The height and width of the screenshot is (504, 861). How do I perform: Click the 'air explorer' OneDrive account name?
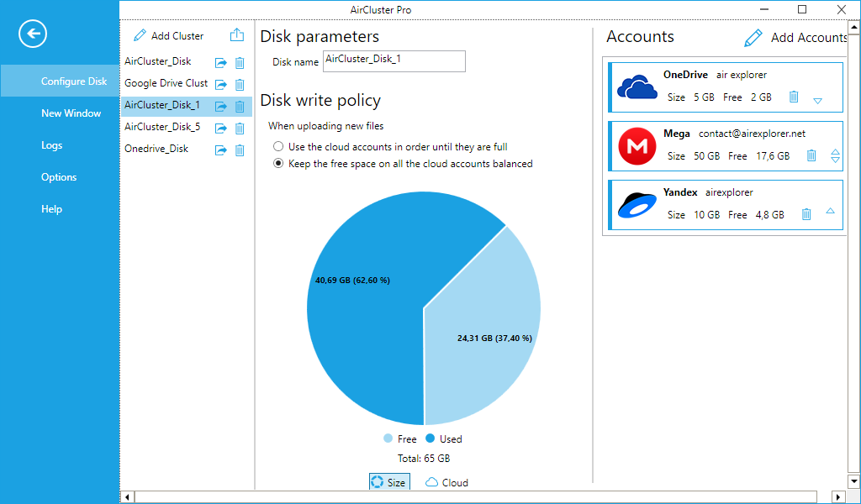click(742, 75)
